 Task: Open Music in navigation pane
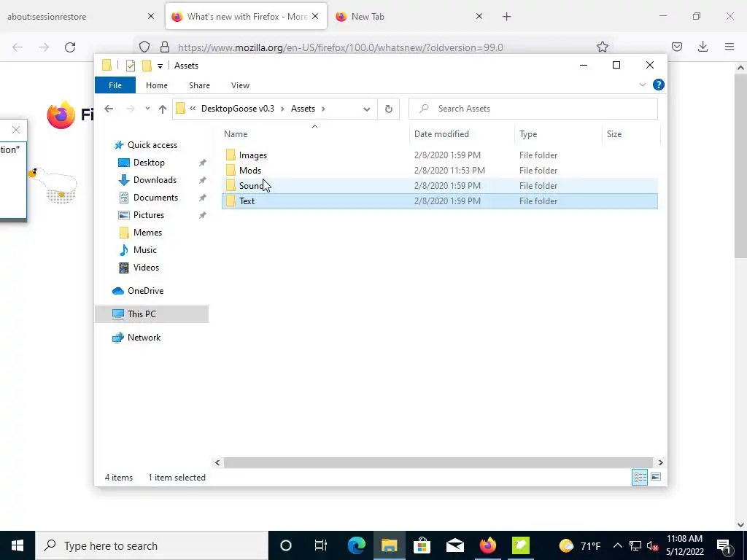pyautogui.click(x=145, y=250)
